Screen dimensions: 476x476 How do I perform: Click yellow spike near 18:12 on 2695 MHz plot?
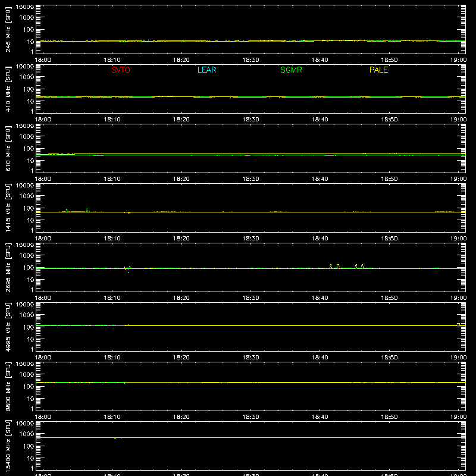click(128, 268)
